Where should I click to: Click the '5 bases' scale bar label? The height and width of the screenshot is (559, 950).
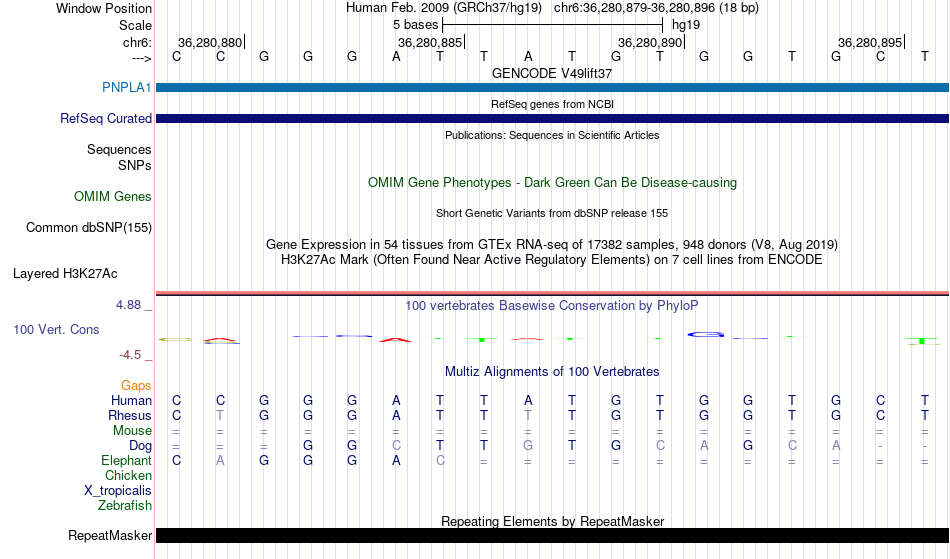(415, 25)
